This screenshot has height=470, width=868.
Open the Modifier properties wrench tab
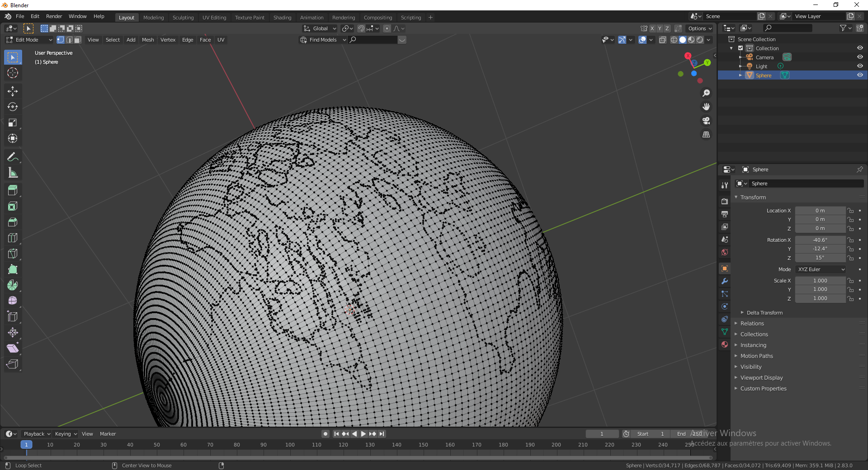[x=725, y=281]
